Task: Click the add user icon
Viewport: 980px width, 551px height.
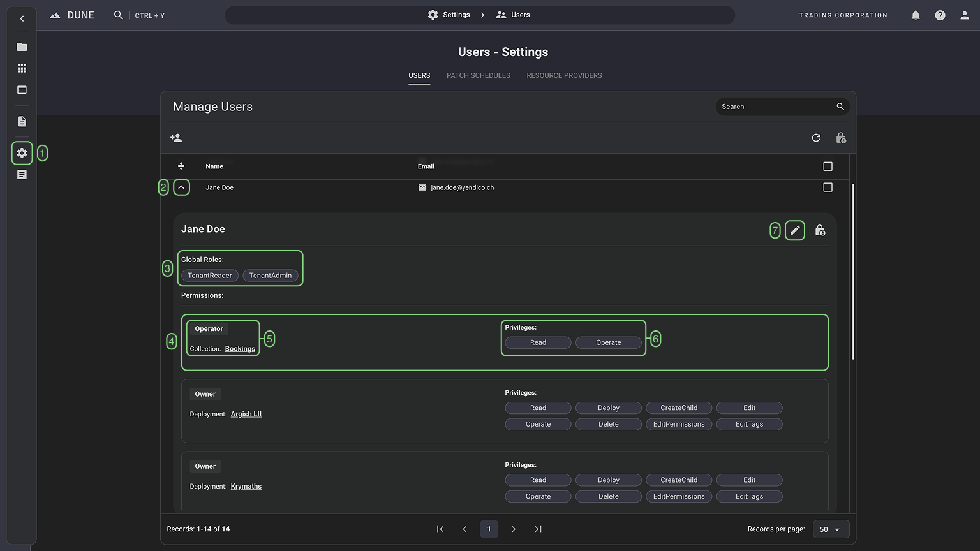Action: click(x=176, y=138)
